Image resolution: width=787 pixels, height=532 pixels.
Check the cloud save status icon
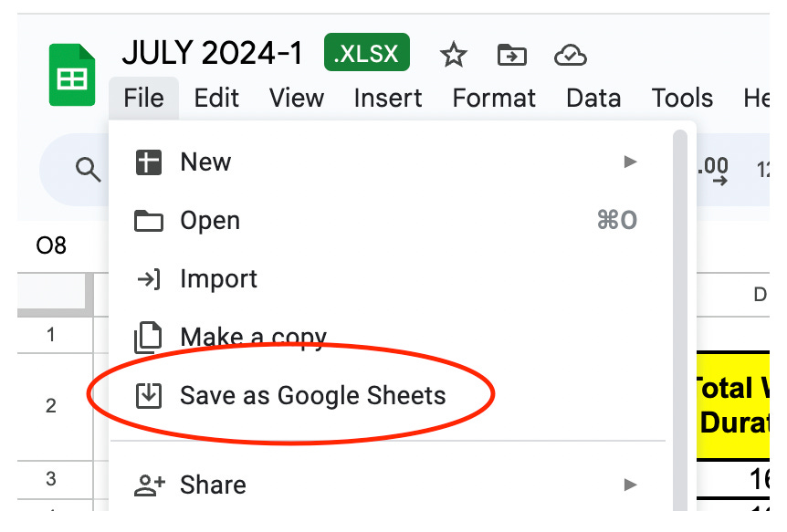pos(571,55)
